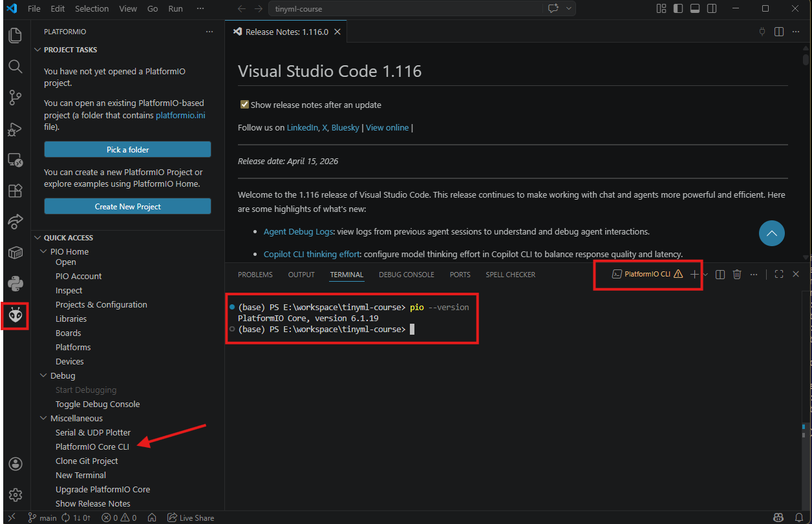Open the Search view in activity bar
This screenshot has height=524, width=812.
16,67
